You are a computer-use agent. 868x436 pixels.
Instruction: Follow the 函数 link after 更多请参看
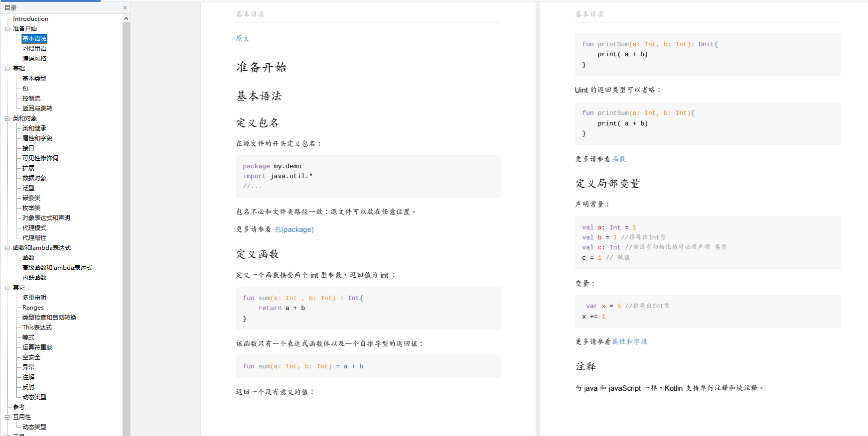click(x=619, y=159)
